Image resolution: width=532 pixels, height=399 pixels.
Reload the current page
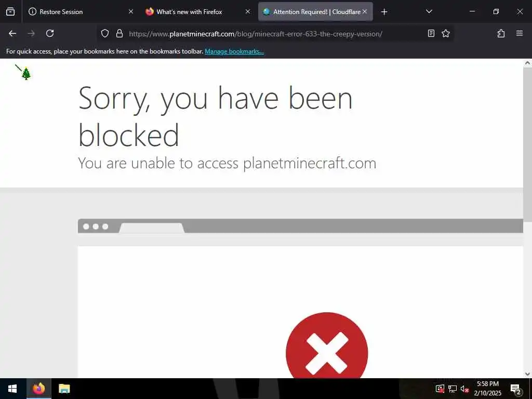[x=50, y=33]
